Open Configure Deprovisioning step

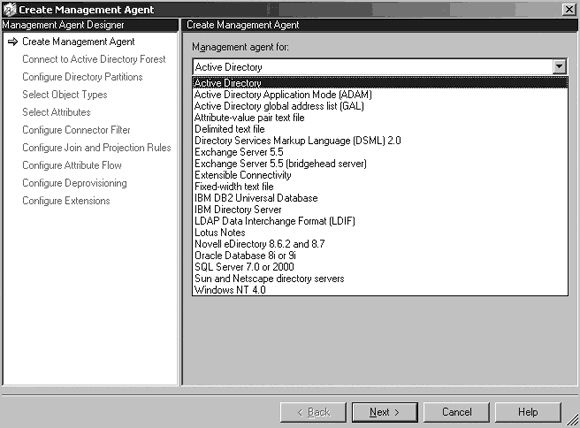click(75, 183)
